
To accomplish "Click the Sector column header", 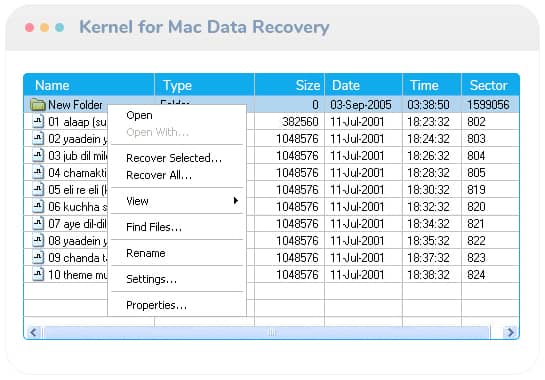I will 490,85.
